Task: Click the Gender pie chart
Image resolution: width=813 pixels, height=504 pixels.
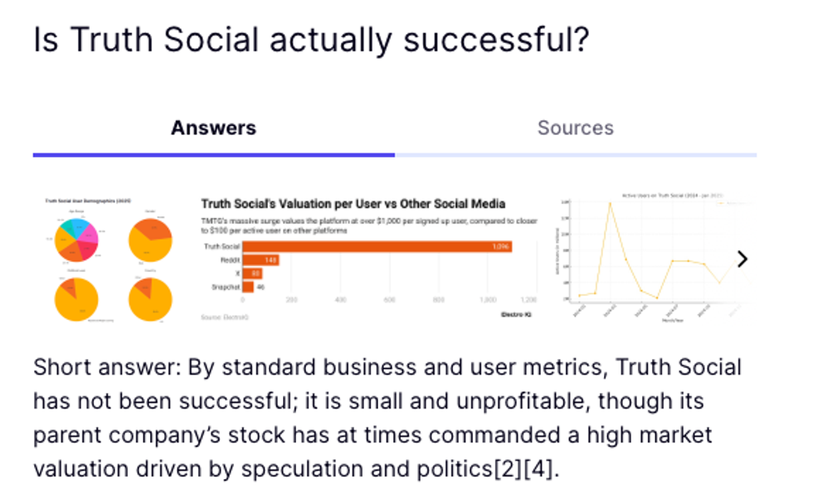Action: click(x=151, y=238)
